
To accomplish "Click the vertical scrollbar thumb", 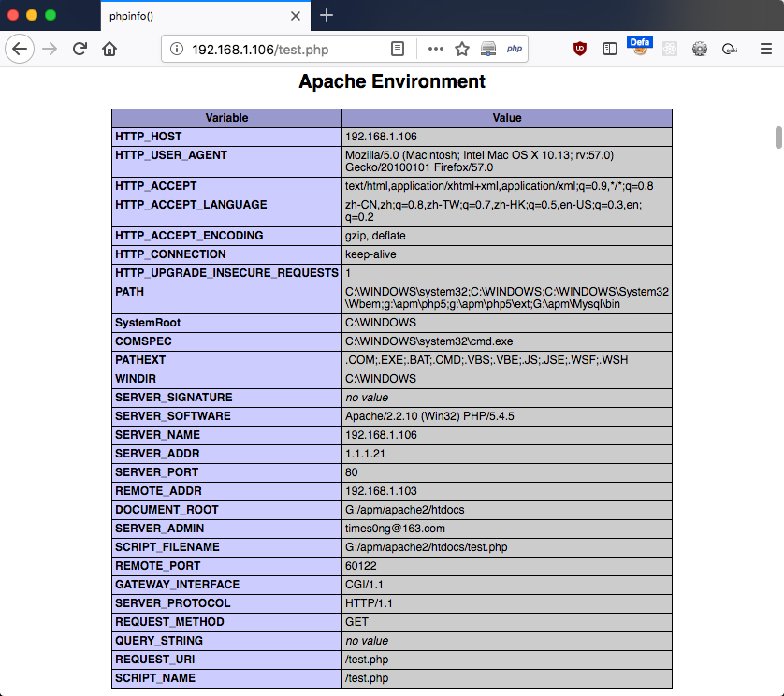I will click(x=778, y=138).
